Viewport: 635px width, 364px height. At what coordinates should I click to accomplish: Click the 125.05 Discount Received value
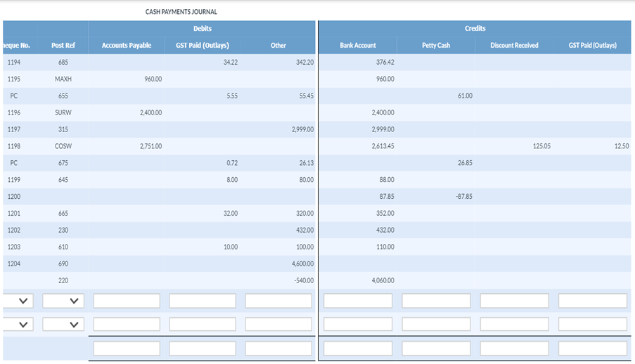pyautogui.click(x=542, y=146)
